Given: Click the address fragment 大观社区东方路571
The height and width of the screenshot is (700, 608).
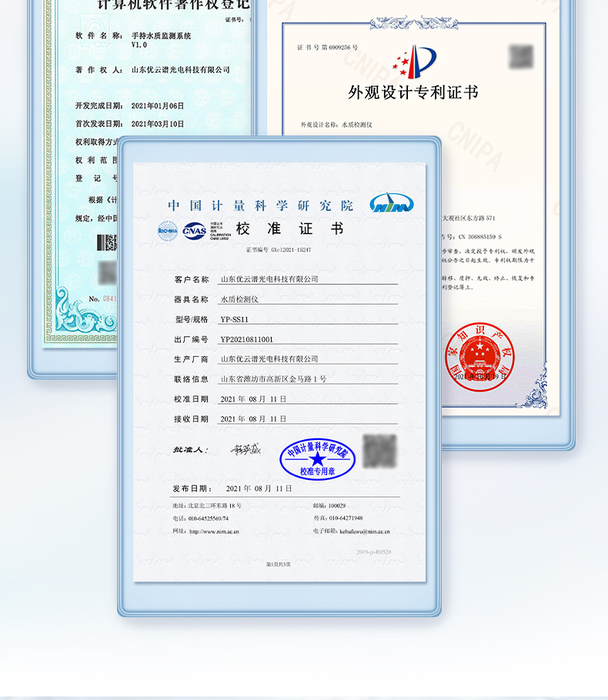Looking at the screenshot, I should click(x=469, y=218).
